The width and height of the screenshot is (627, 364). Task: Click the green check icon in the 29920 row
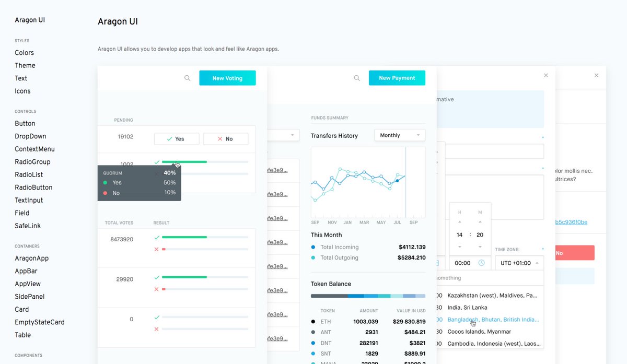click(157, 277)
